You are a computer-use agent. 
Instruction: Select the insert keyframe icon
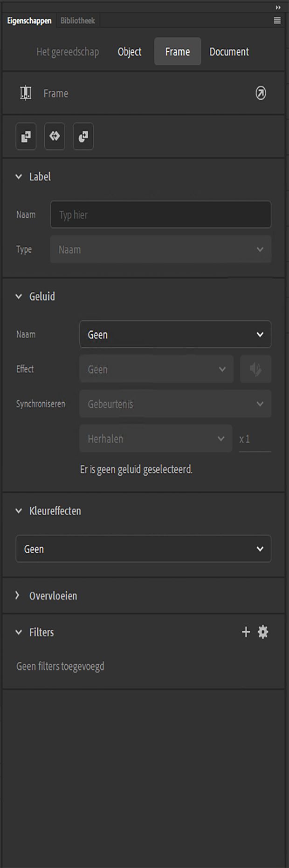coord(26,137)
